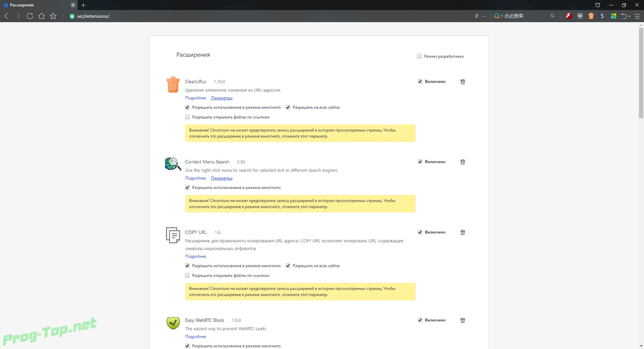Open the uBlock shield toolbar icon
644x349 pixels.
click(x=580, y=16)
